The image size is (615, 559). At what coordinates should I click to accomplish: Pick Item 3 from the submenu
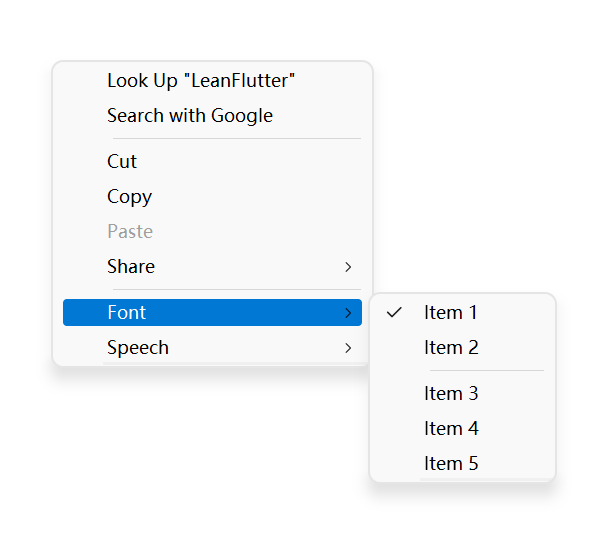(451, 394)
